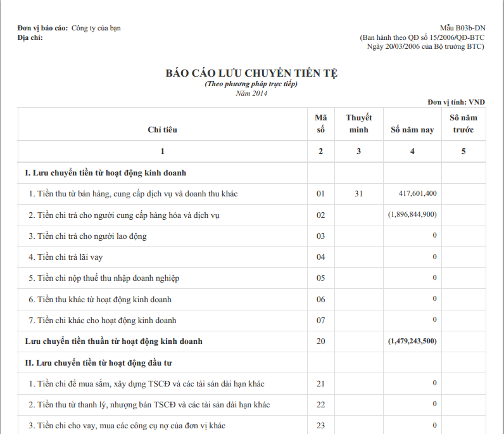This screenshot has width=504, height=434.
Task: Click column number 4 under Số năm nay
Action: point(412,151)
